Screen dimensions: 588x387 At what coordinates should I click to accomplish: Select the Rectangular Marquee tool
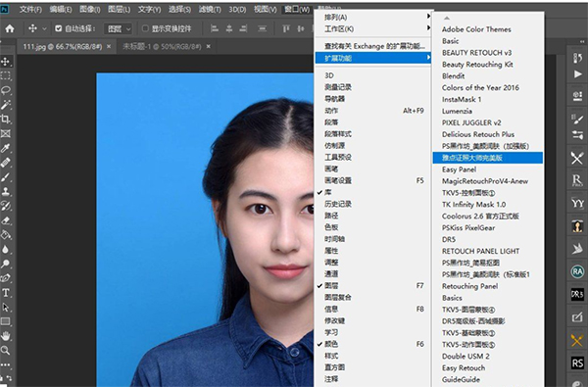[6, 75]
